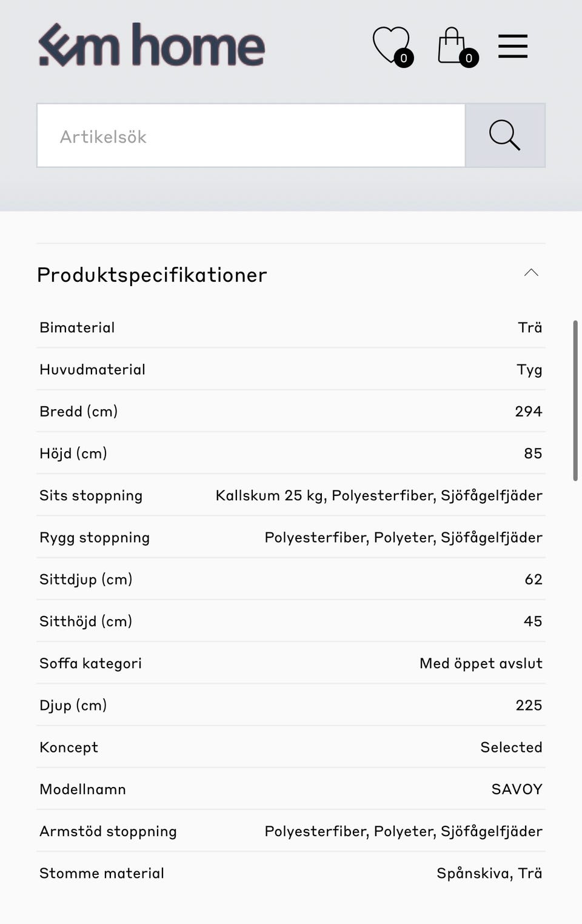
Task: Click the Stomme material row
Action: click(291, 873)
